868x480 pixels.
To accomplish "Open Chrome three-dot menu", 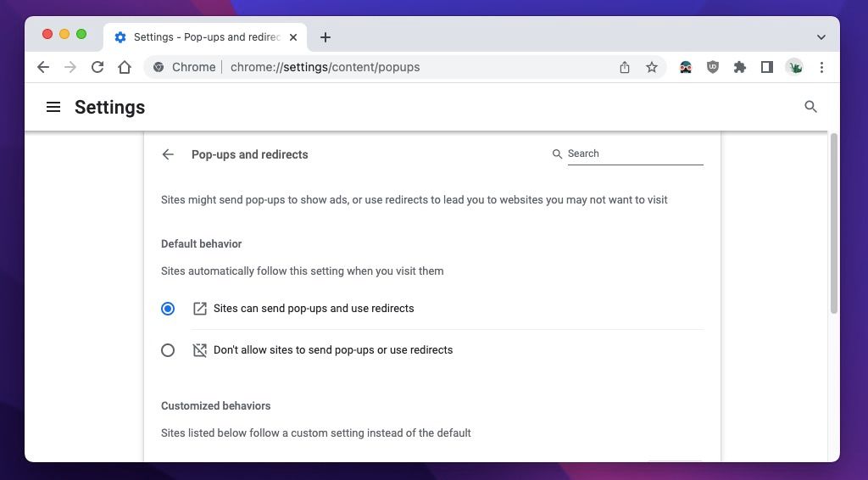I will point(821,67).
